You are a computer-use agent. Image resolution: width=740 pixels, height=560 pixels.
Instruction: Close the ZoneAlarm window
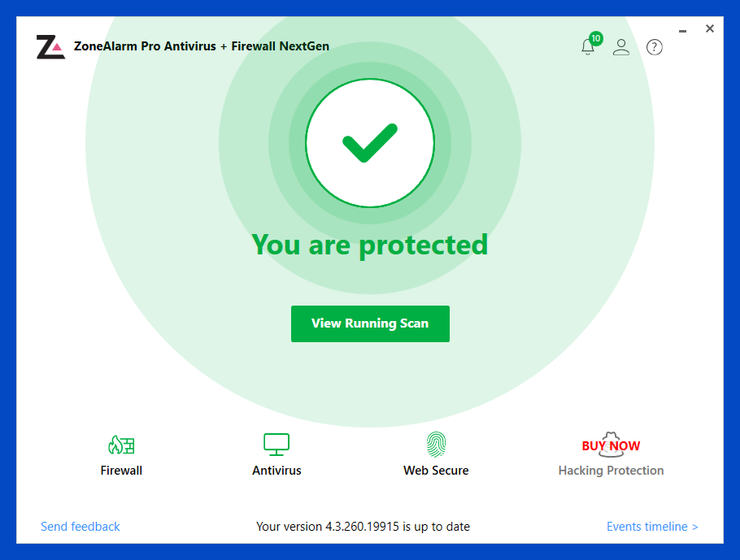pyautogui.click(x=710, y=28)
